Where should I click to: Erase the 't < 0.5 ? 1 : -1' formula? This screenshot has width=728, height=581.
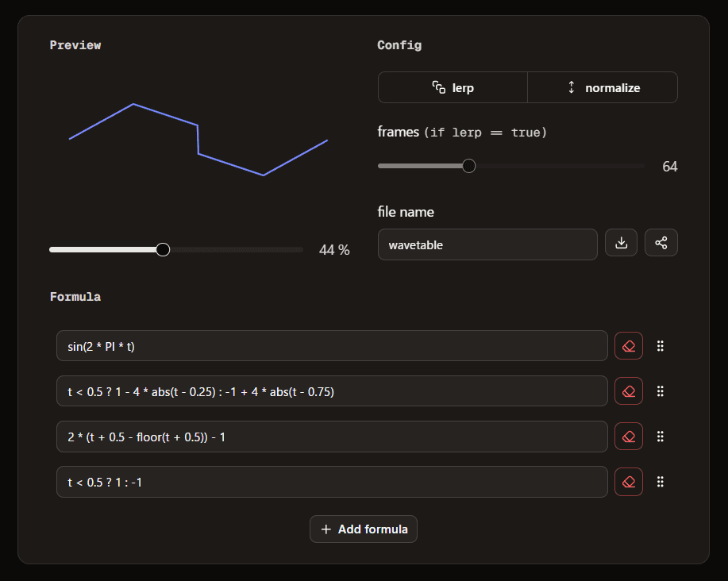point(628,482)
